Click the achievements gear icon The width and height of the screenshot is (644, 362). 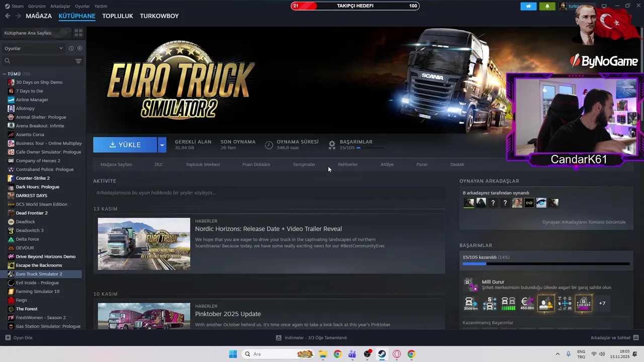point(332,145)
